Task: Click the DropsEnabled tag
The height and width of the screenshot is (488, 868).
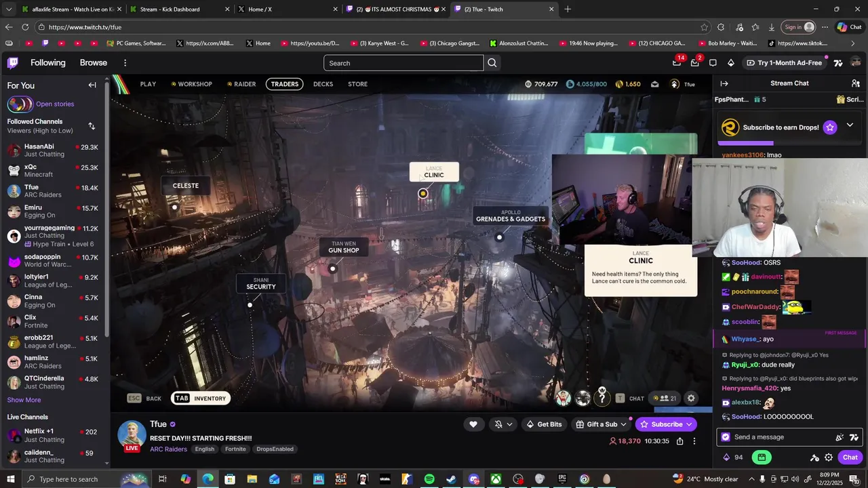Action: pyautogui.click(x=275, y=449)
